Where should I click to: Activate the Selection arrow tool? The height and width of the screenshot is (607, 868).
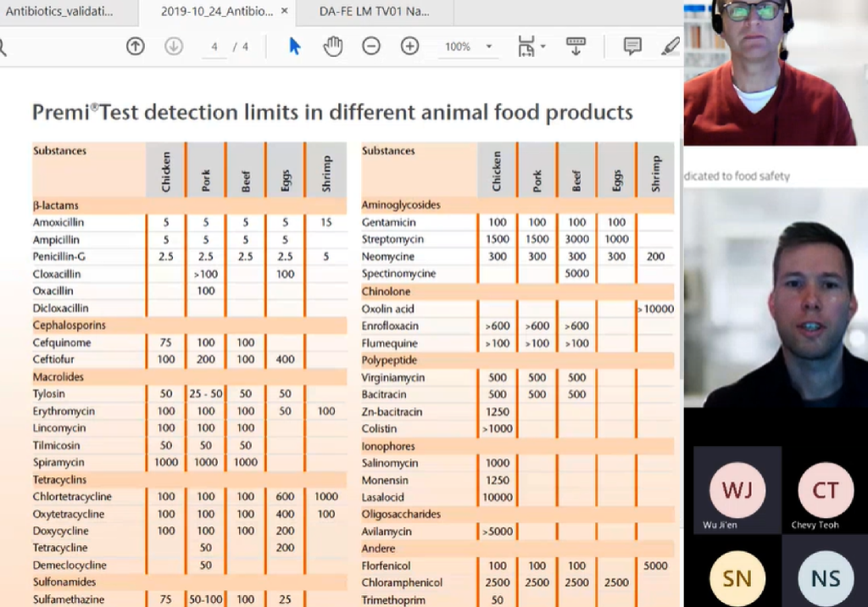295,46
